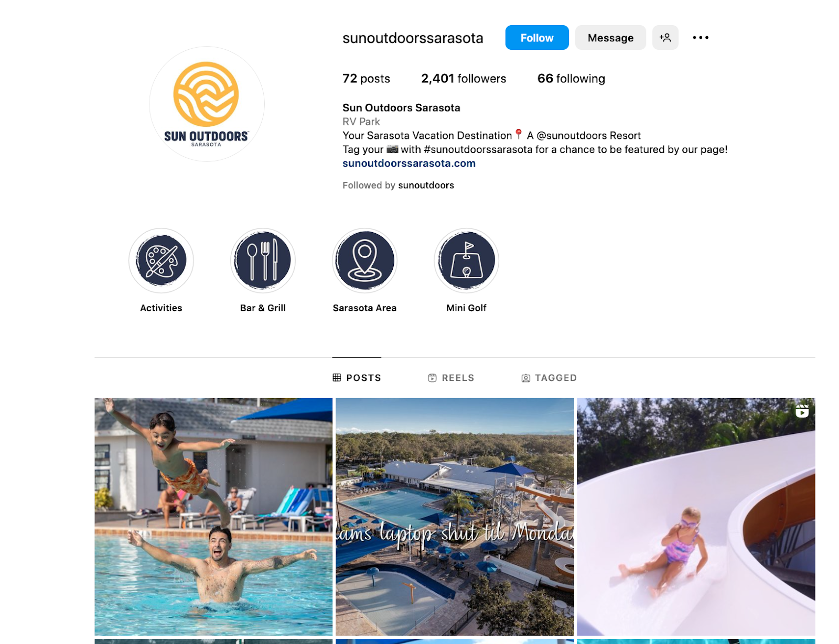View the 66 following list

571,79
